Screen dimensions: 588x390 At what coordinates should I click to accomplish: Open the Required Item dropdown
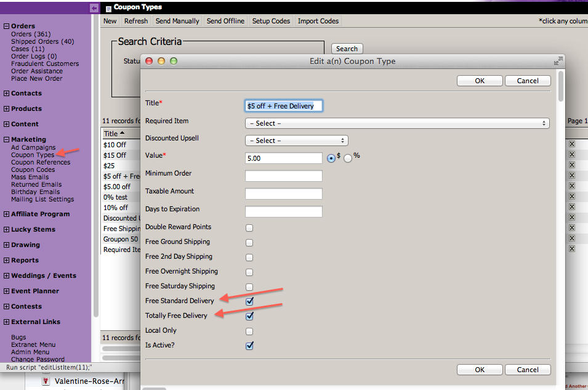point(397,123)
